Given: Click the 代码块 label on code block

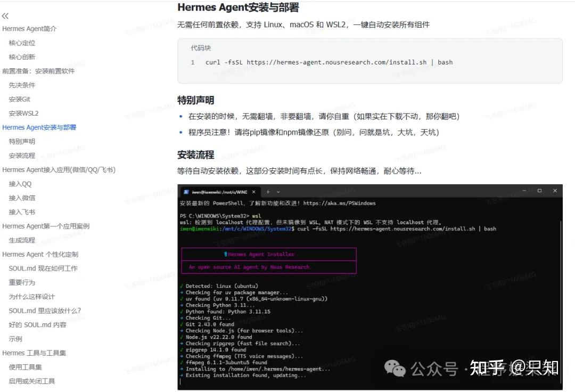Looking at the screenshot, I should (x=201, y=48).
